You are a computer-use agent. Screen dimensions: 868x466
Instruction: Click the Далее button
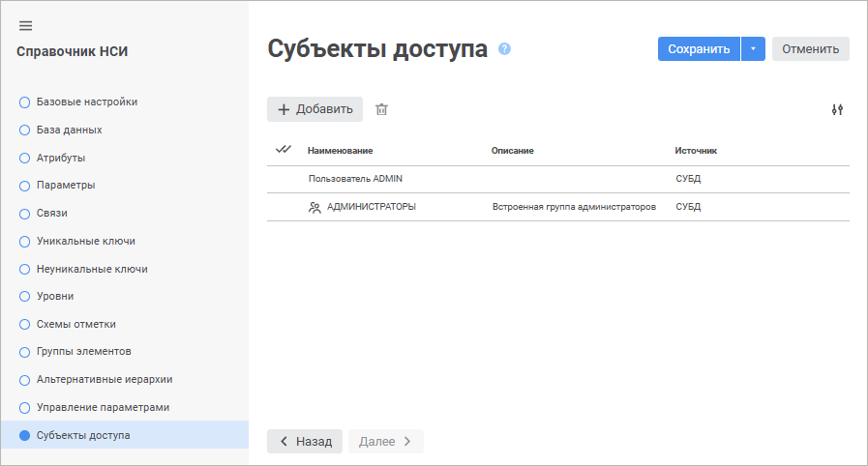click(x=386, y=441)
